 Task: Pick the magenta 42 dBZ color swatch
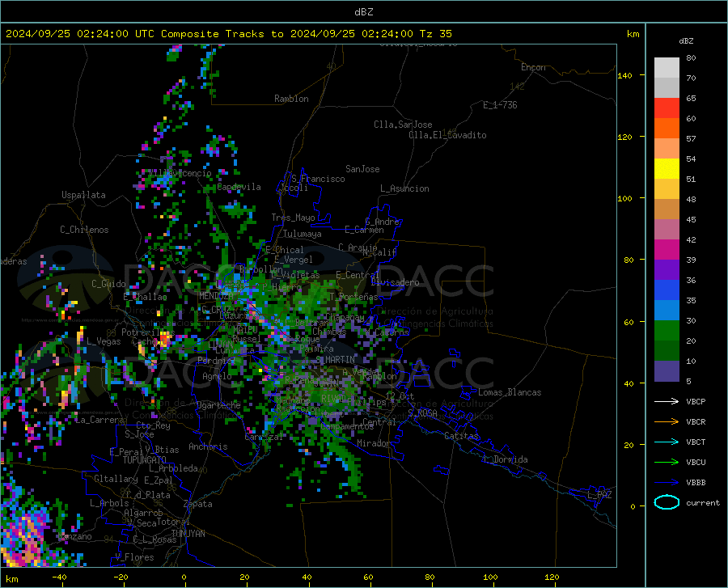point(667,250)
